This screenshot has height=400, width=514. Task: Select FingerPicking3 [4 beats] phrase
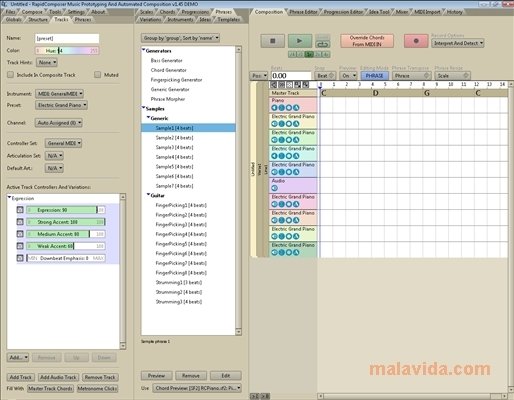(181, 224)
